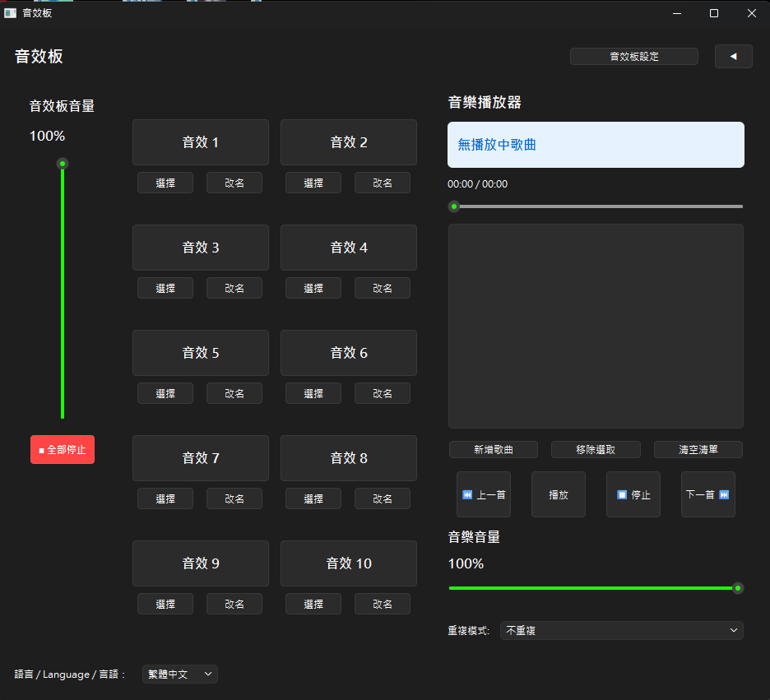Click 選擇 under 音效 4

tap(313, 288)
